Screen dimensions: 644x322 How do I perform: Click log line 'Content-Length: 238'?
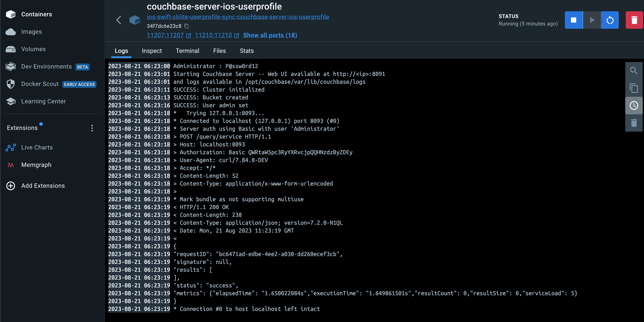pyautogui.click(x=207, y=215)
